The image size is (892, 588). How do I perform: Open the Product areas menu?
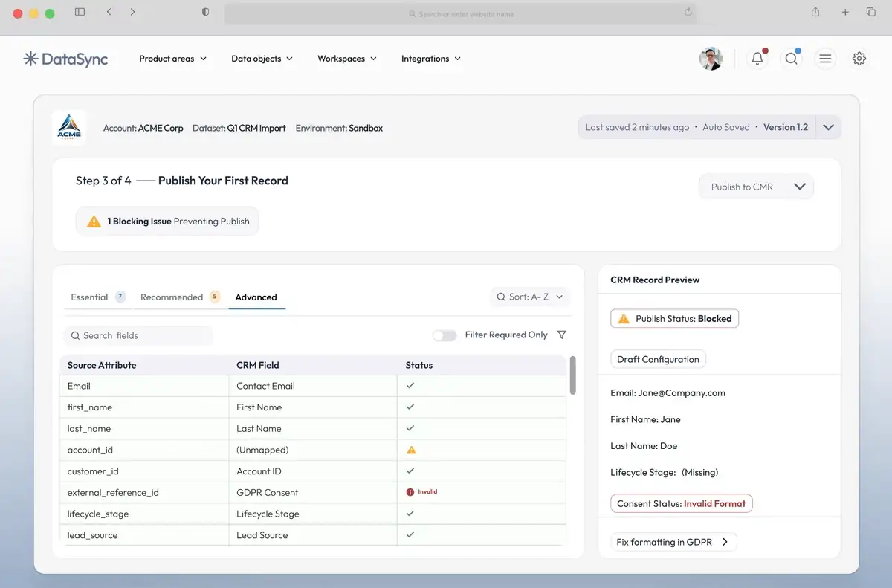(x=173, y=59)
